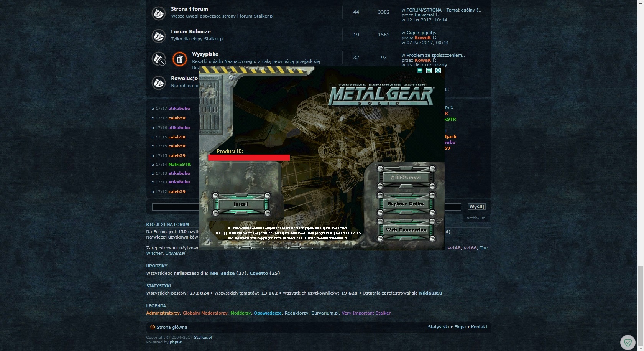644x351 pixels.
Task: Open latest post icon in Forum Robocze row
Action: 434,38
